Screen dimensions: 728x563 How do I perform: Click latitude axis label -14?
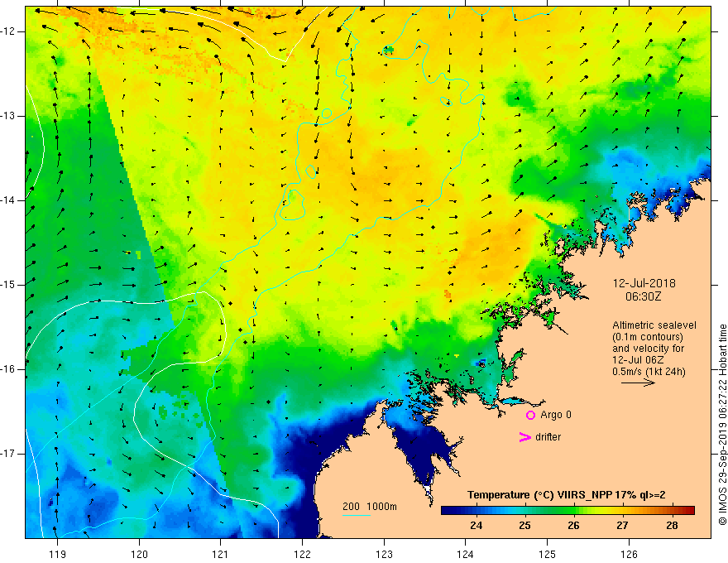pos(8,200)
